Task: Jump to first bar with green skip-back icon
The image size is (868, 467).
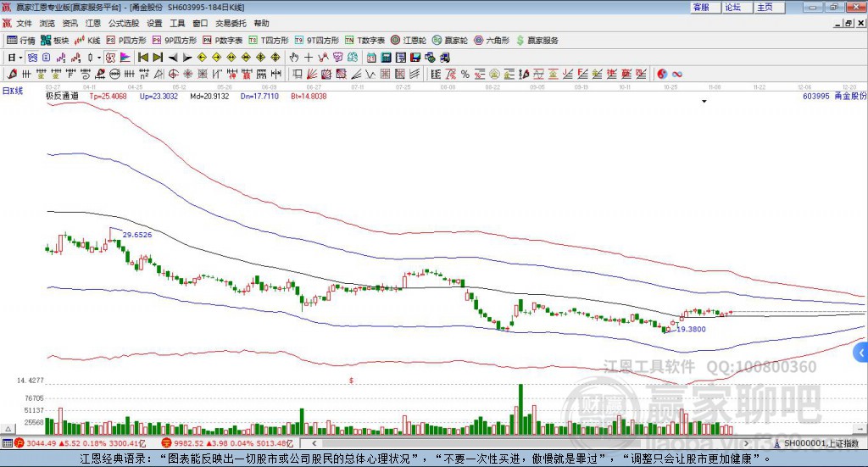Action: point(143,58)
